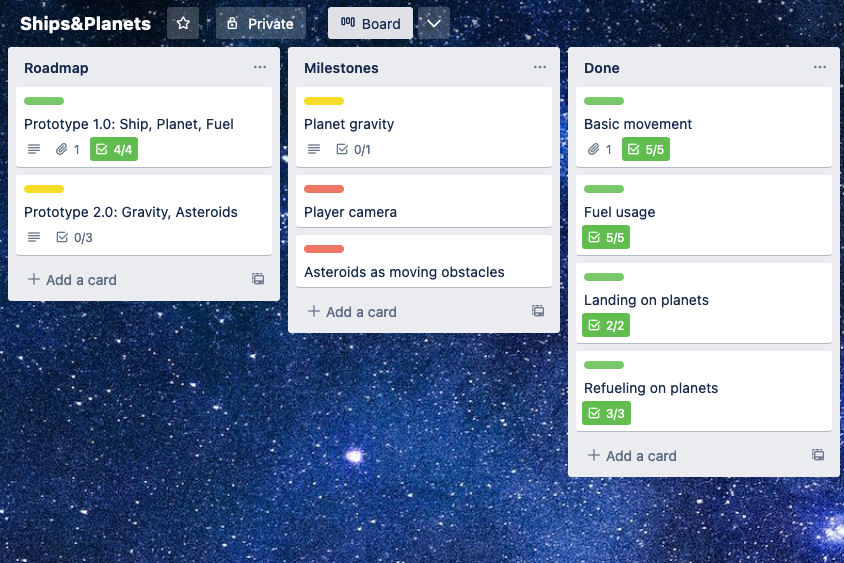The image size is (844, 563).
Task: Click the Roadmap list title
Action: pyautogui.click(x=57, y=68)
